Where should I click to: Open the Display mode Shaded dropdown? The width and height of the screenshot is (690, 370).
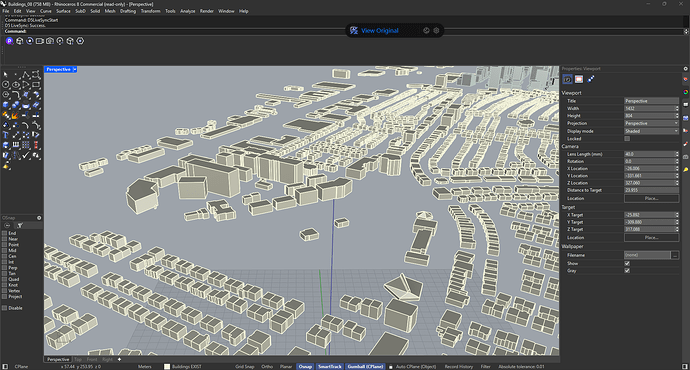(x=651, y=131)
